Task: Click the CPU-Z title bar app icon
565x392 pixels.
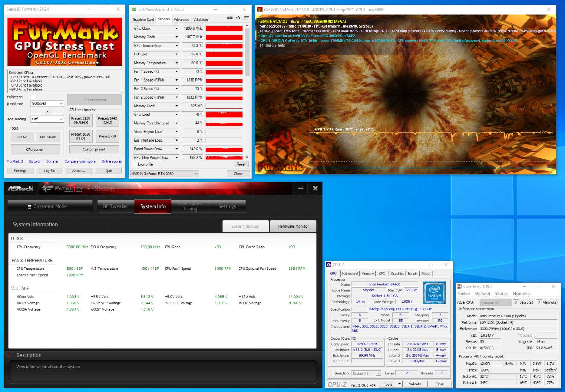Action: 329,265
